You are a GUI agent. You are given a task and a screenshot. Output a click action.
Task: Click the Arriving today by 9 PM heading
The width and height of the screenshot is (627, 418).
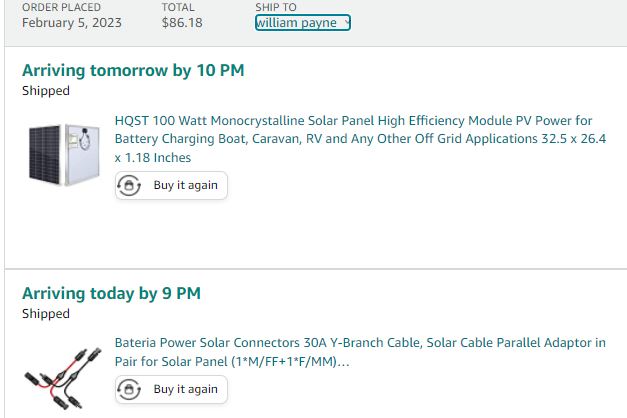tap(112, 294)
